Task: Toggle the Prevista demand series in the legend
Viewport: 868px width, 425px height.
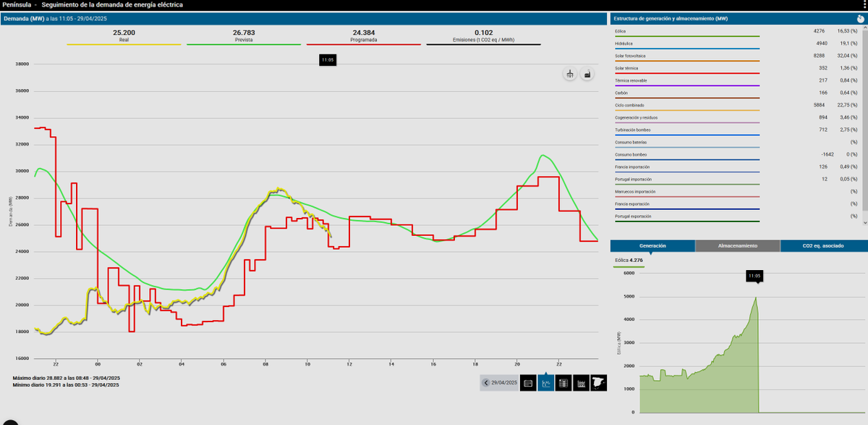Action: click(244, 38)
